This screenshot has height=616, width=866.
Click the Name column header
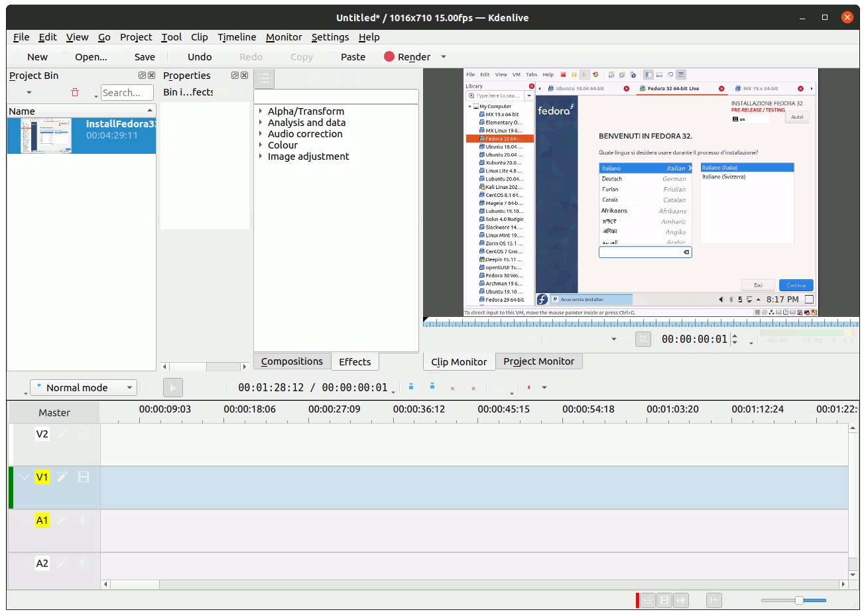82,111
